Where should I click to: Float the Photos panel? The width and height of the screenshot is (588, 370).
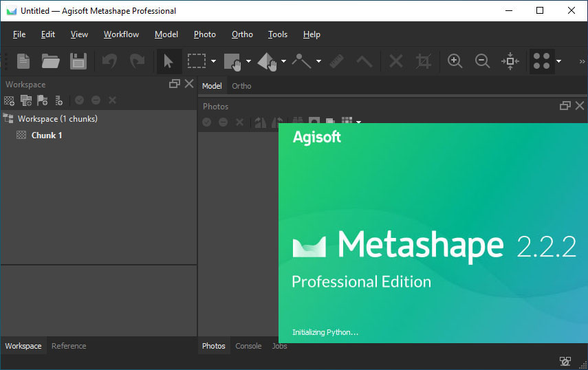pyautogui.click(x=565, y=106)
